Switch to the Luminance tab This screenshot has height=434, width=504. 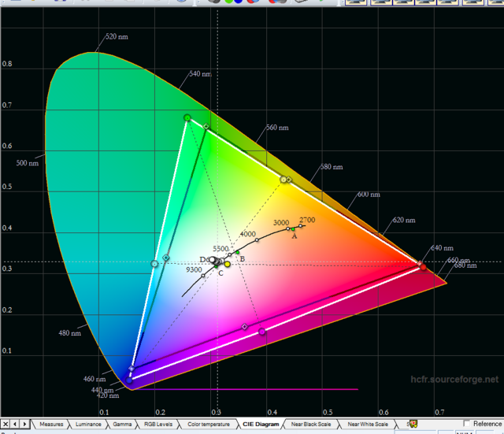tap(88, 424)
